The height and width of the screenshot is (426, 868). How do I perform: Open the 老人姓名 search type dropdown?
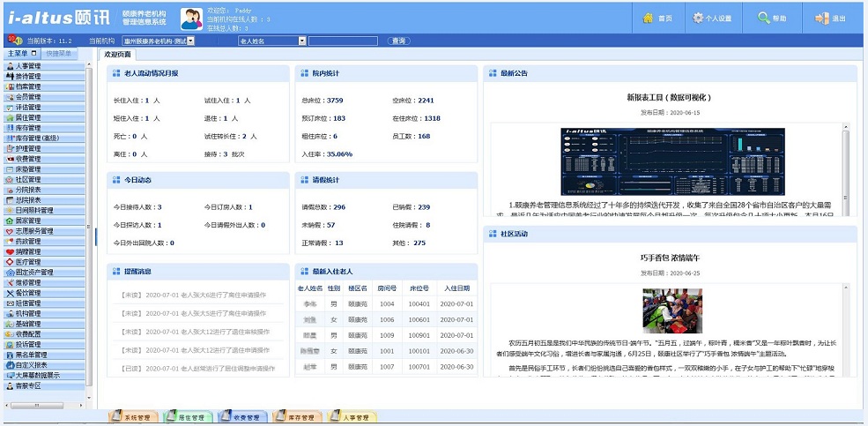point(302,41)
